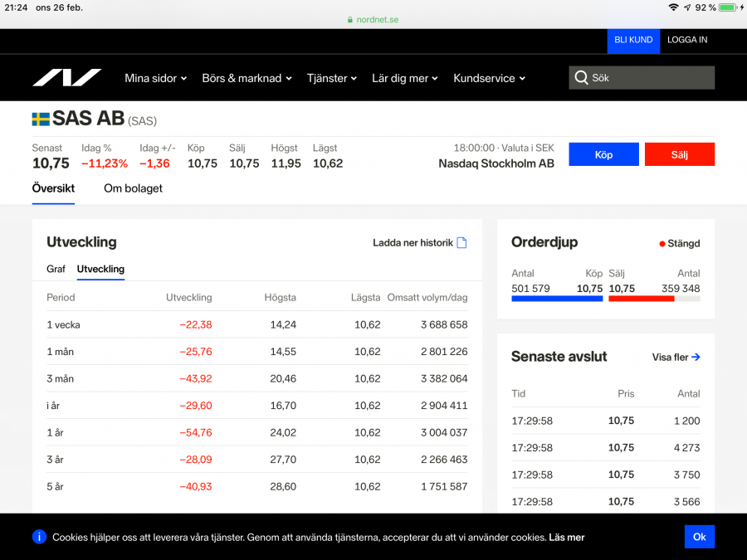Viewport: 747px width, 560px height.
Task: Click the Logga in link
Action: coord(687,40)
